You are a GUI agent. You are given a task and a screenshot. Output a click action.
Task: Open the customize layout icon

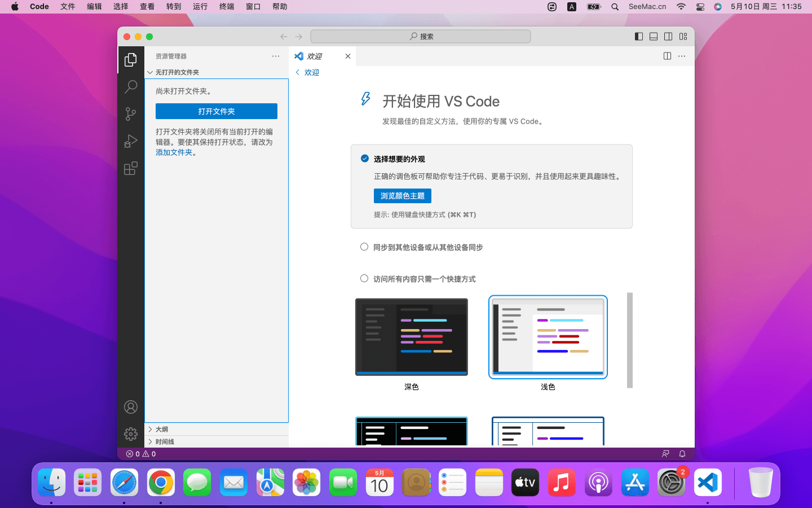[x=683, y=37]
